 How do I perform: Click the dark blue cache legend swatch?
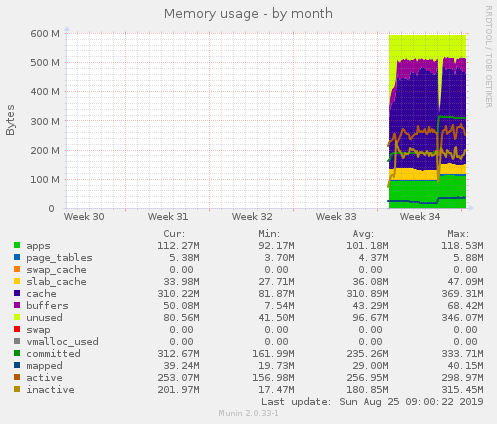[x=17, y=293]
